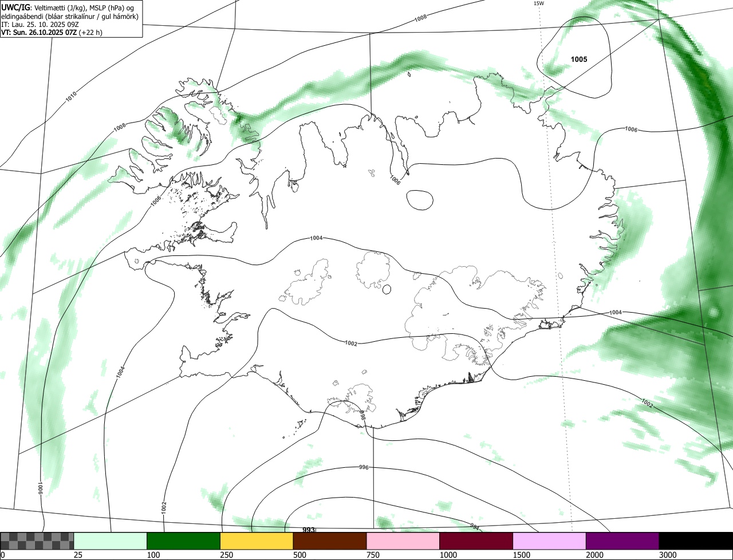Image resolution: width=733 pixels, height=560 pixels.
Task: Select the yellow 250–500 legend swatch
Action: pyautogui.click(x=257, y=541)
